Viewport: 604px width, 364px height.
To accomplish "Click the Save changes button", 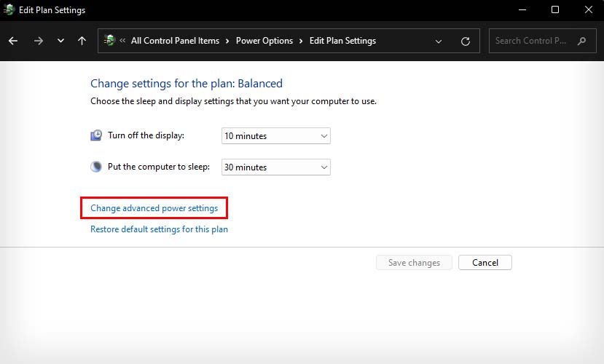I will tap(414, 262).
